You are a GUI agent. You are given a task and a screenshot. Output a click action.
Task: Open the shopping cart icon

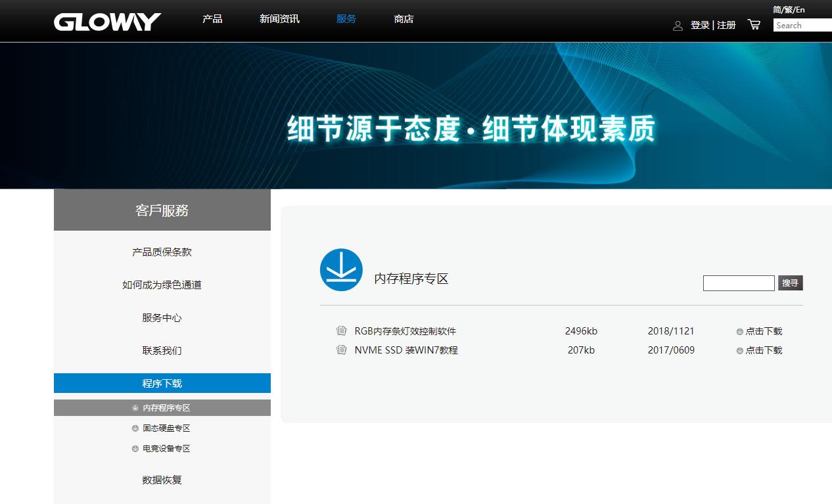pos(754,24)
